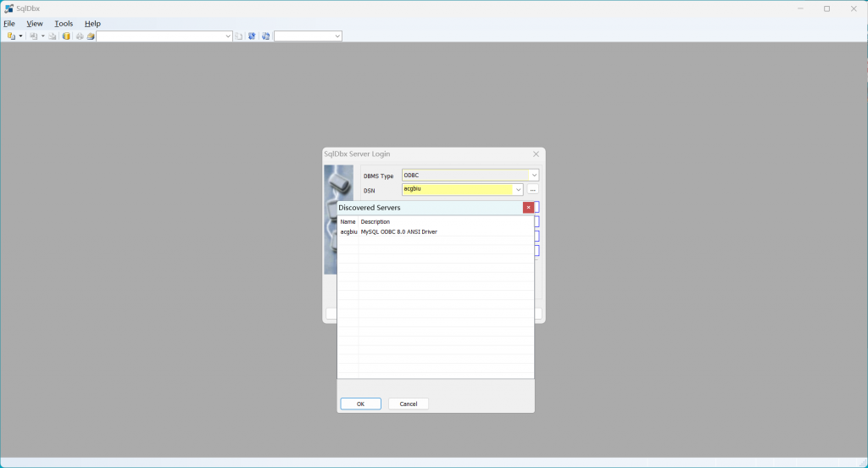Click Cancel in Discovered Servers
The width and height of the screenshot is (868, 468).
tap(409, 404)
